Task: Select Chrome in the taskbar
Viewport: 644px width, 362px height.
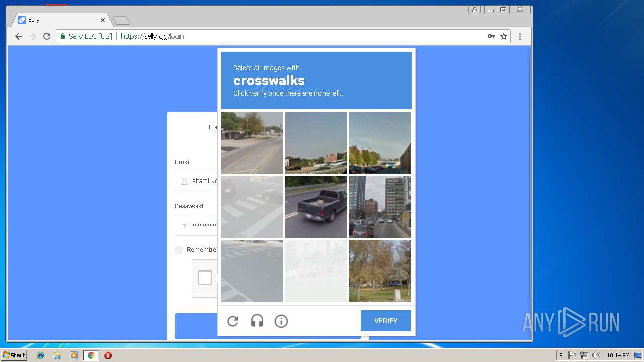Action: point(91,355)
